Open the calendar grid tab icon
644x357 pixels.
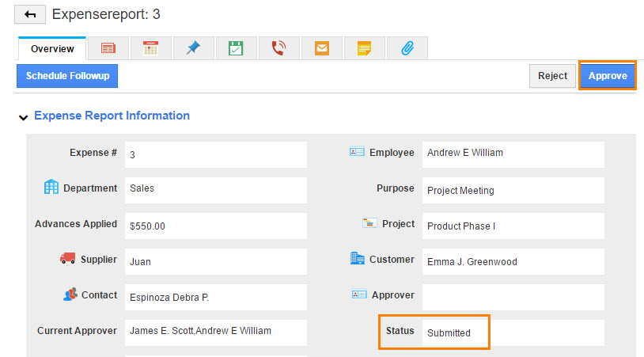pos(150,49)
